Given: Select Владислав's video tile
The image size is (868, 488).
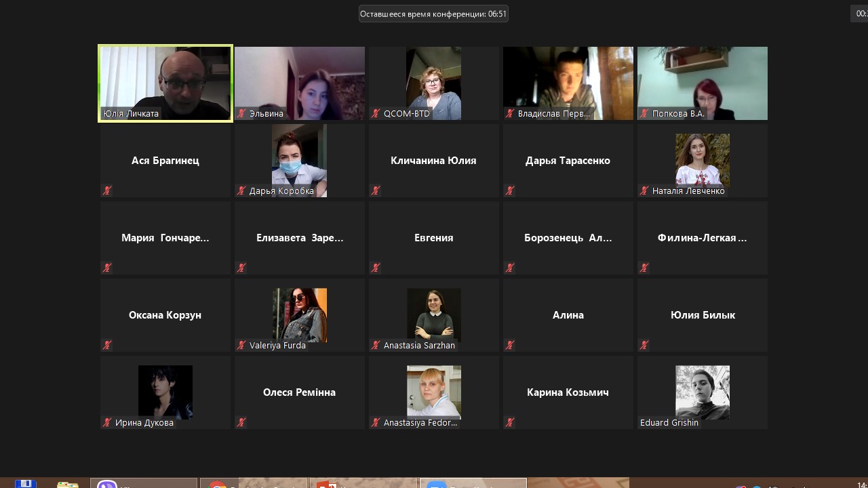Looking at the screenshot, I should click(x=568, y=83).
